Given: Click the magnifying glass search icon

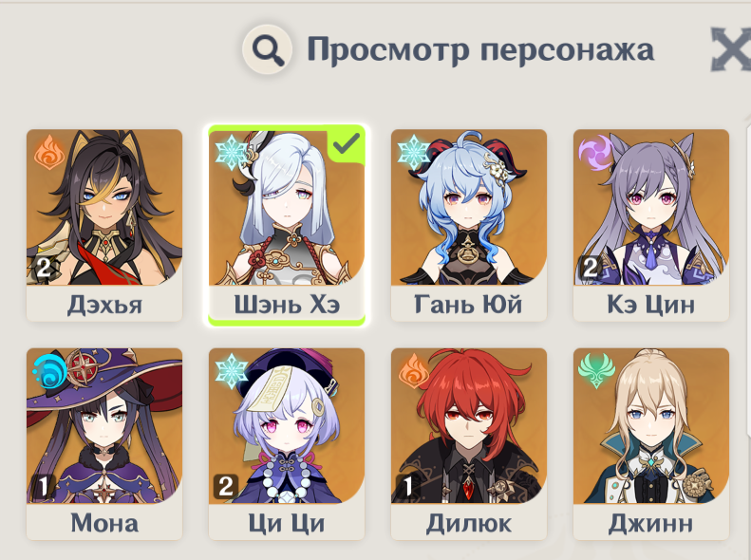Looking at the screenshot, I should pos(268,48).
